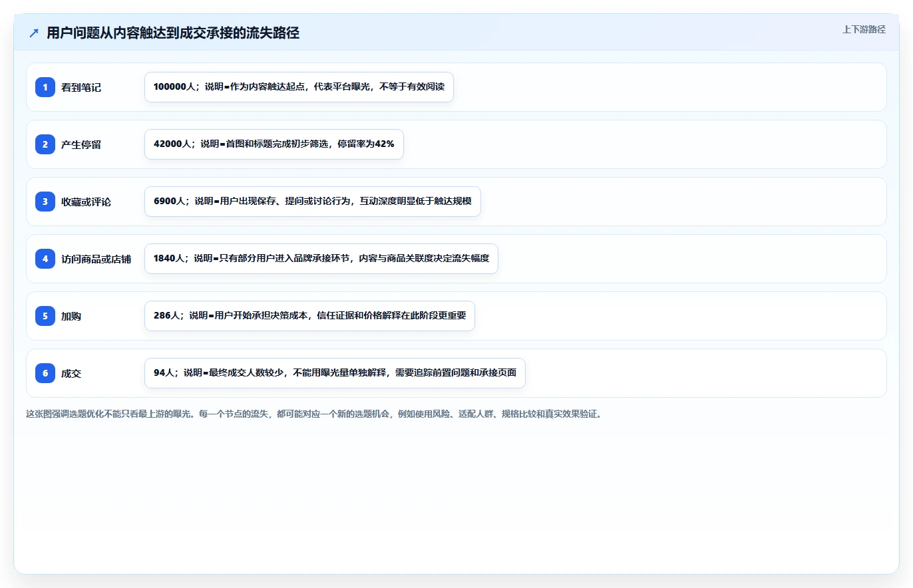Select the 访问商品或店铺 step label

pos(96,259)
